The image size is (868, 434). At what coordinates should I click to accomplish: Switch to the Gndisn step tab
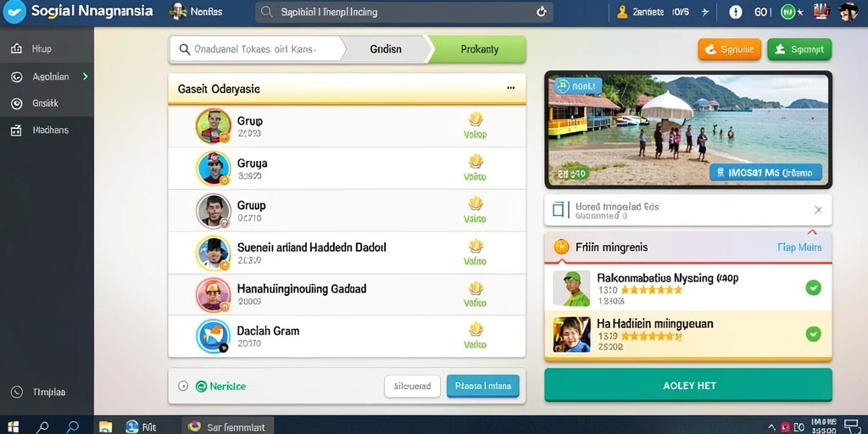(x=386, y=49)
